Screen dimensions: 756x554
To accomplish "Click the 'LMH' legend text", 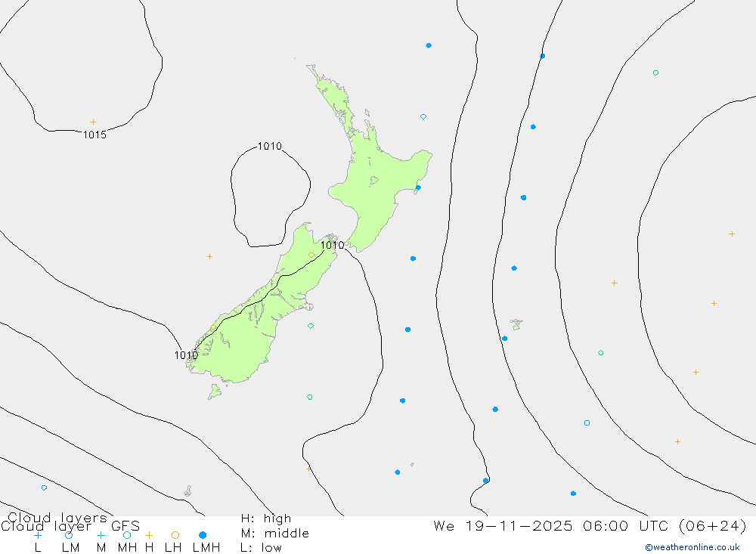I will pyautogui.click(x=206, y=548).
